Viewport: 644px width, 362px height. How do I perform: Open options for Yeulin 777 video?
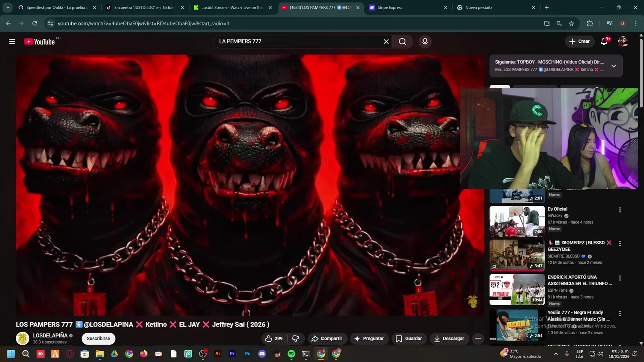(x=620, y=313)
